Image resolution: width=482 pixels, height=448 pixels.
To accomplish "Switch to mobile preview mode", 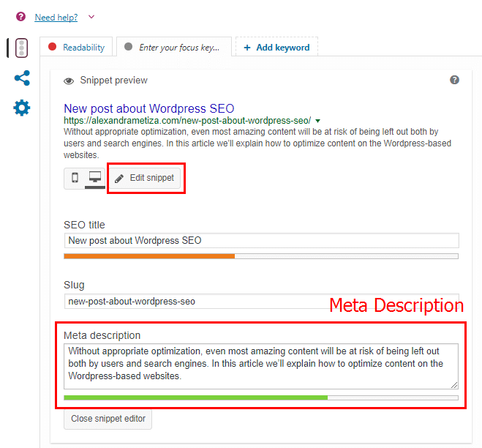I will coord(75,178).
